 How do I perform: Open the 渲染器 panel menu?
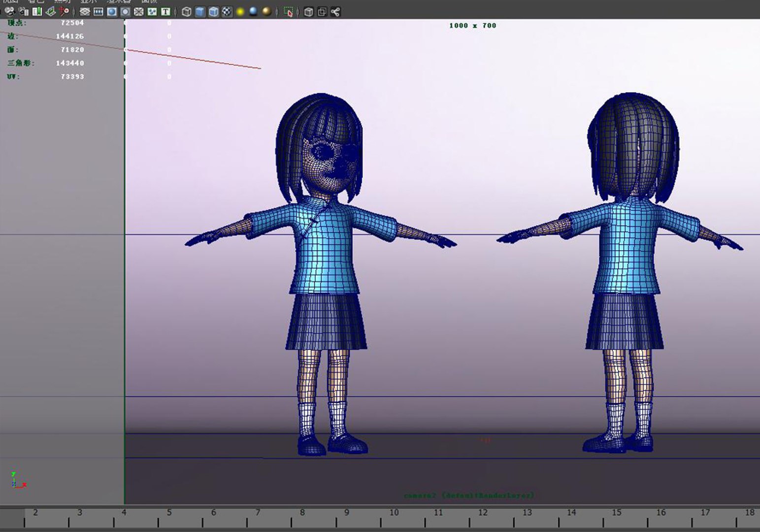coord(119,1)
